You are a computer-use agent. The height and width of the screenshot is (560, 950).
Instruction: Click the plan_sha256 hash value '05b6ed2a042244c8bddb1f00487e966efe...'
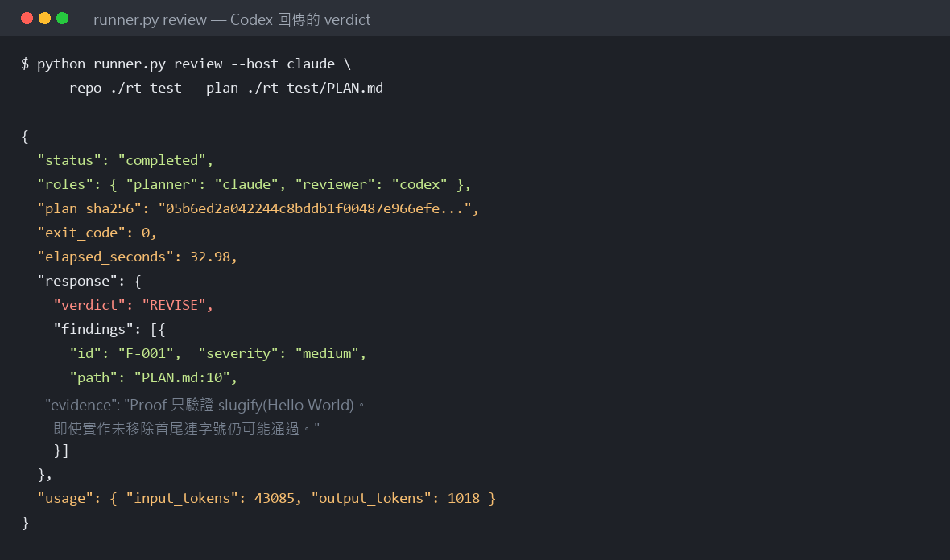[x=315, y=209]
